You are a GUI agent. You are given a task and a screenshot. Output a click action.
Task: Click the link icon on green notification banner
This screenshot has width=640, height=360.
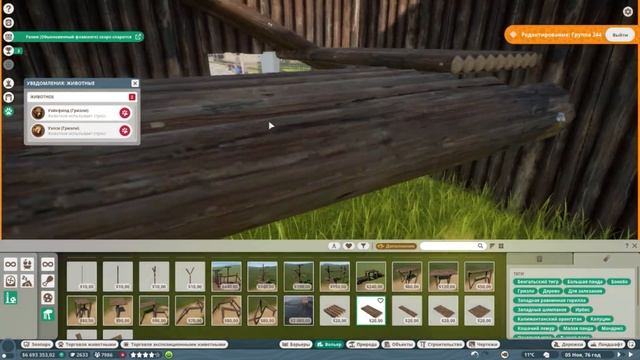click(x=138, y=37)
